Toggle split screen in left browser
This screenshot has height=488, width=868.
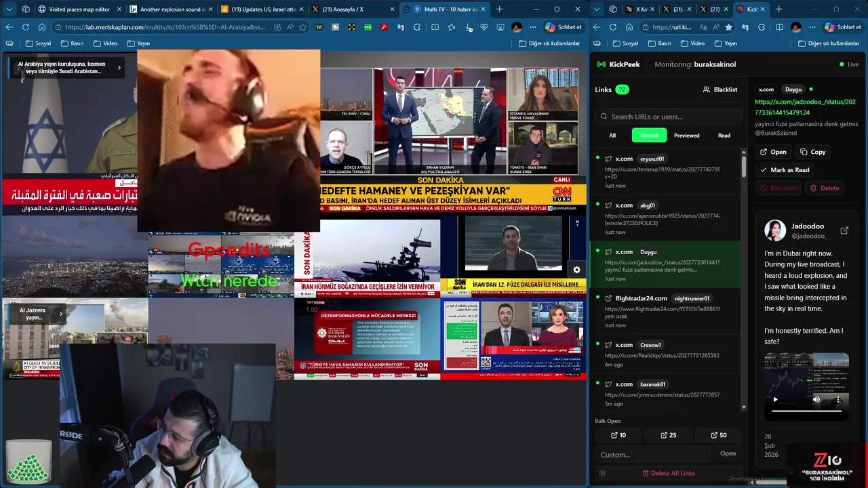435,27
